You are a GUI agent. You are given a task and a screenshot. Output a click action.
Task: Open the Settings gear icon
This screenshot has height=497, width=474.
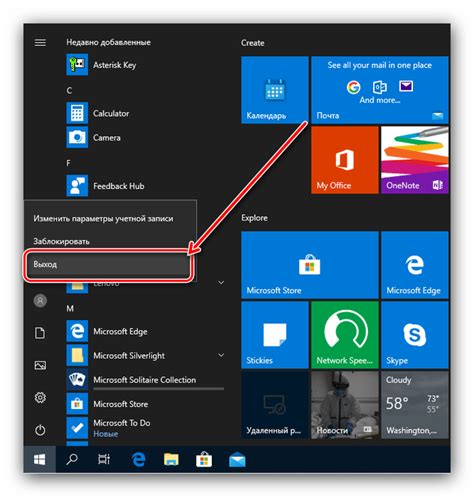click(40, 398)
